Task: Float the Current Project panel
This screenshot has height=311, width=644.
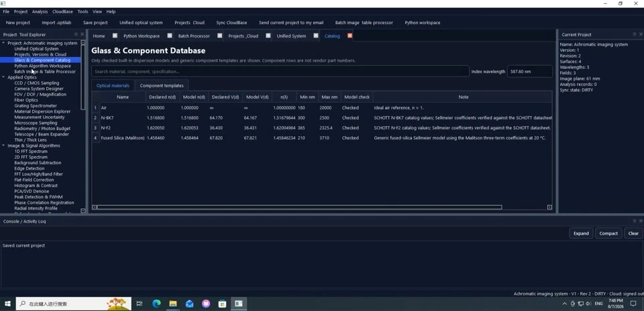Action: (635, 34)
